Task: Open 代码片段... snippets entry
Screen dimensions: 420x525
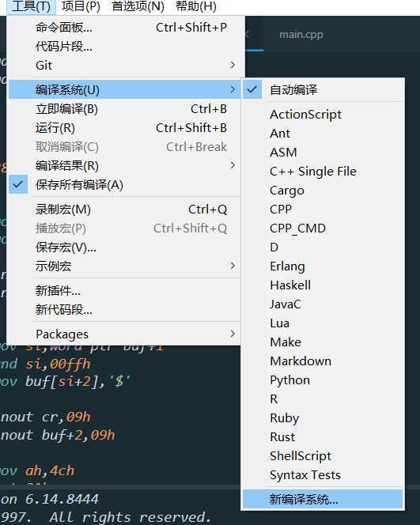Action: point(125,47)
